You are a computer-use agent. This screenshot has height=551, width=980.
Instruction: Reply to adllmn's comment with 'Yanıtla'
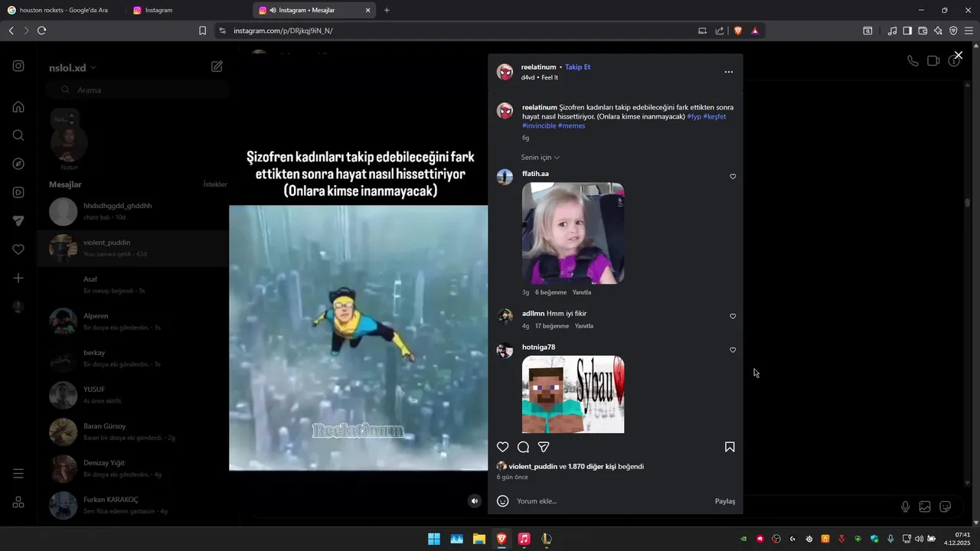(584, 326)
